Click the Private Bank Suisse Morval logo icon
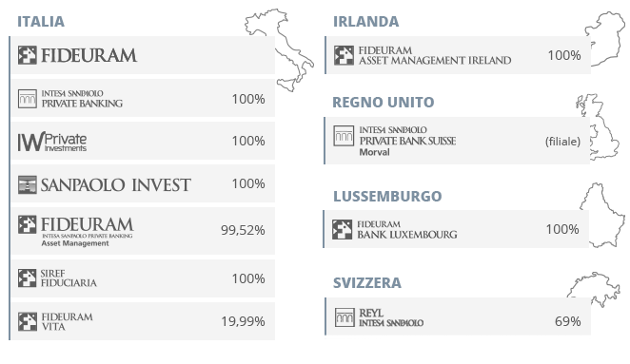The width and height of the screenshot is (630, 364). (344, 136)
